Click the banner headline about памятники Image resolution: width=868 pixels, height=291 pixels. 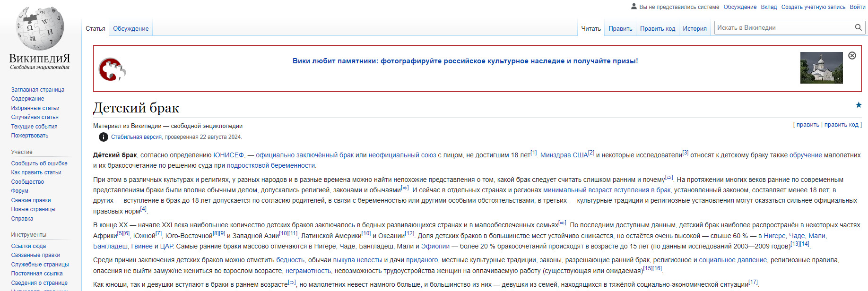[465, 61]
